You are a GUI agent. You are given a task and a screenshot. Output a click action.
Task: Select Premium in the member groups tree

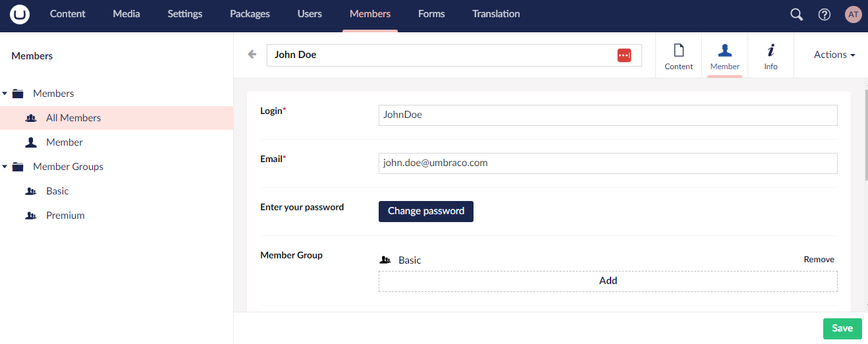65,215
